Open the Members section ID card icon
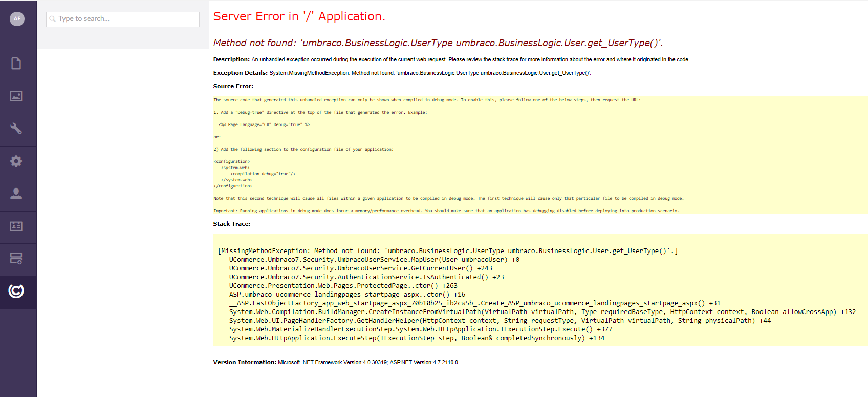Screen dimensions: 868x397 point(16,226)
